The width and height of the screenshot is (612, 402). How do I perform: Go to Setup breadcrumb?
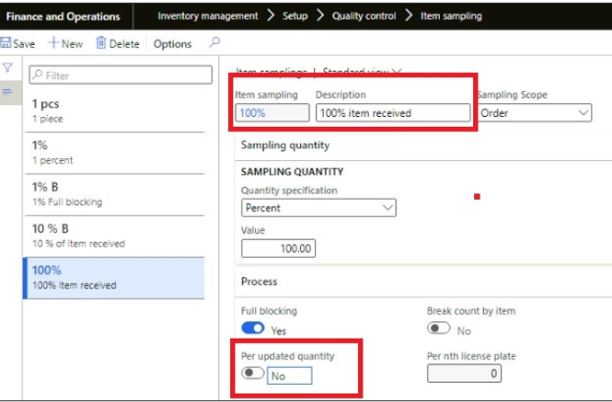click(295, 16)
